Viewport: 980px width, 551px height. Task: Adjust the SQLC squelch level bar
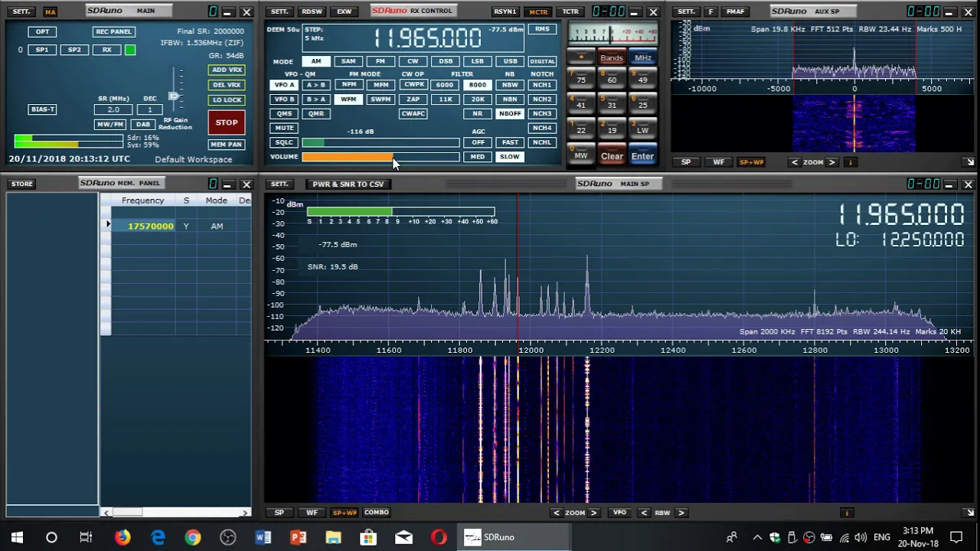[x=381, y=142]
